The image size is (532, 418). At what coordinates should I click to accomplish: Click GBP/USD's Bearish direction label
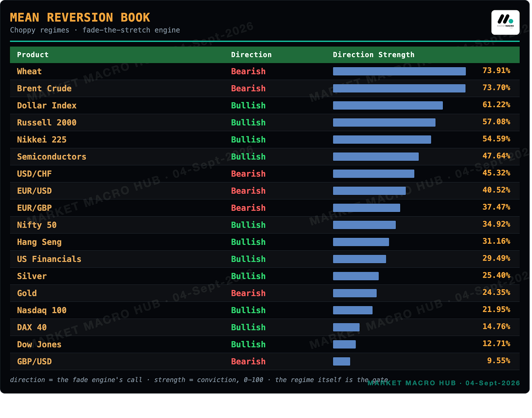click(248, 362)
